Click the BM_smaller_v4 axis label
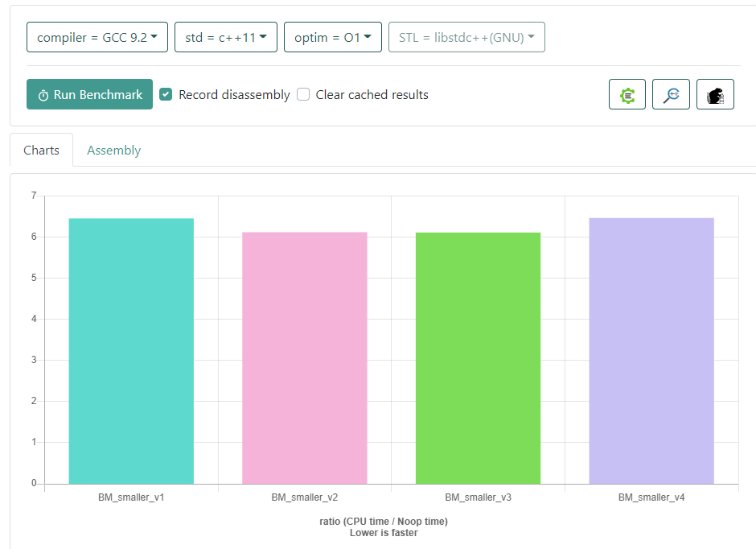756x549 pixels. click(651, 497)
